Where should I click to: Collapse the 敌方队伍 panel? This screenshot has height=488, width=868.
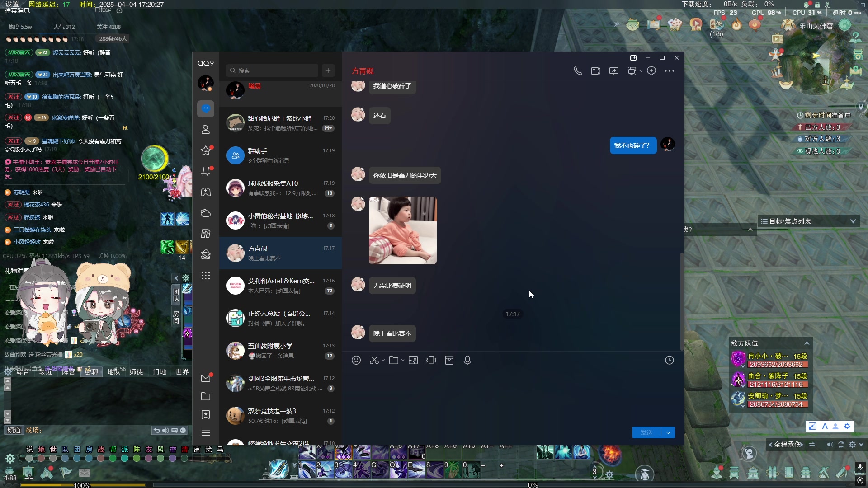point(807,343)
